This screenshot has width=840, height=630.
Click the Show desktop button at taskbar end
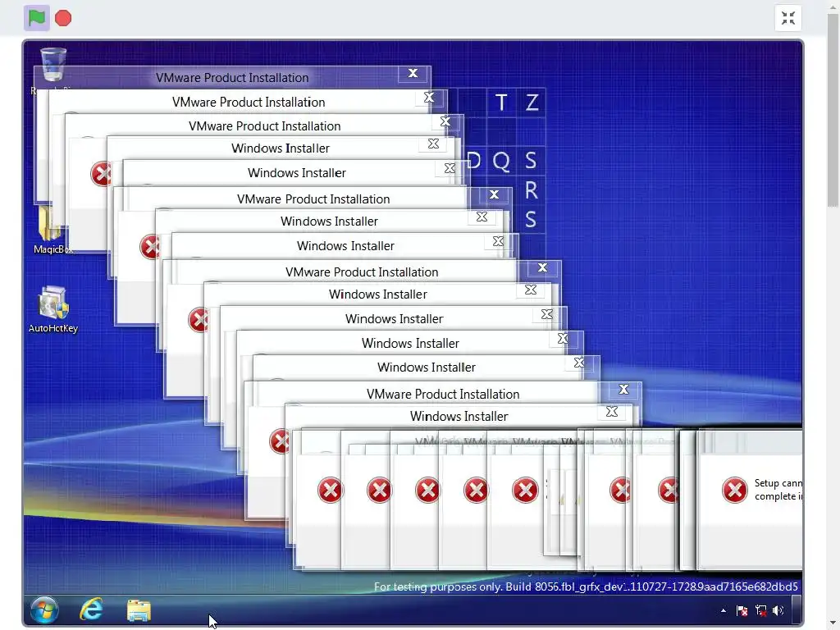click(x=797, y=609)
